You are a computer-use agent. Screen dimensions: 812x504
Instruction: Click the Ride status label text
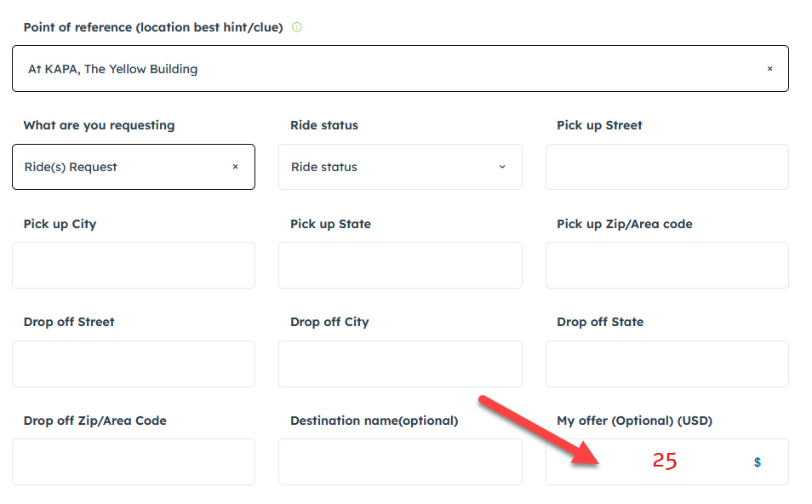coord(324,125)
